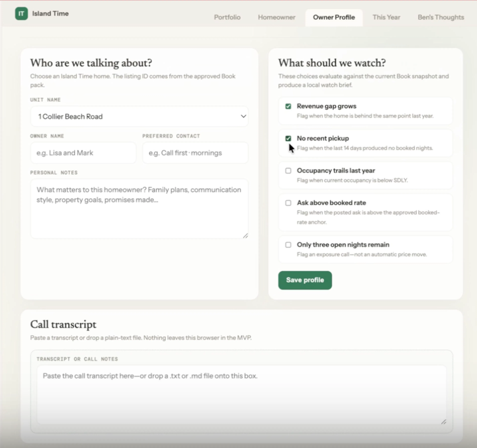Open the Portfolio tab
Image resolution: width=477 pixels, height=448 pixels.
(227, 17)
